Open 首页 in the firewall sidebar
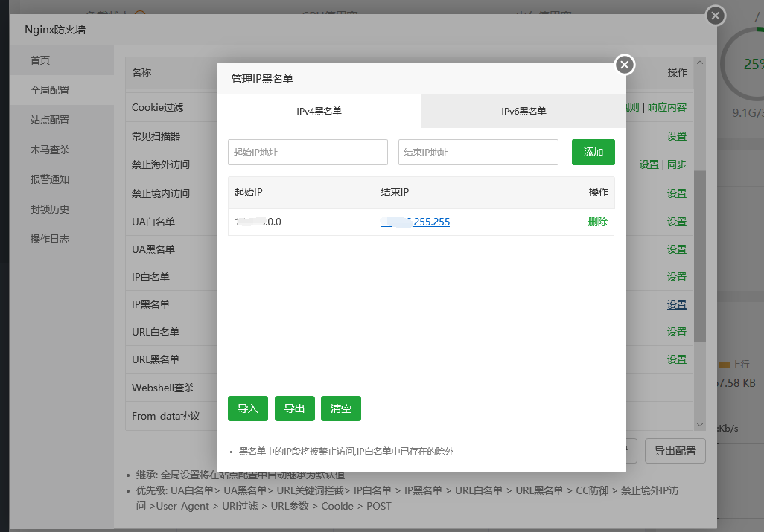The width and height of the screenshot is (764, 532). coord(62,60)
